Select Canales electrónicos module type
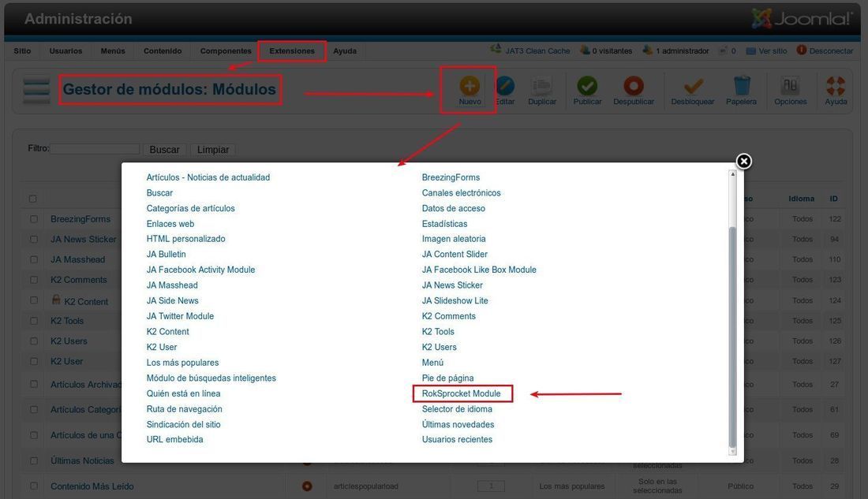The width and height of the screenshot is (868, 499). (461, 192)
